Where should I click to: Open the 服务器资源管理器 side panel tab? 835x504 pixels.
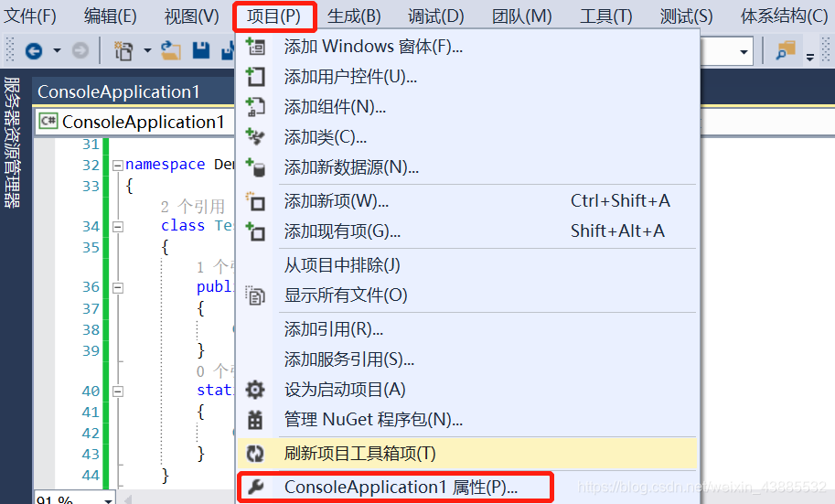coord(12,143)
